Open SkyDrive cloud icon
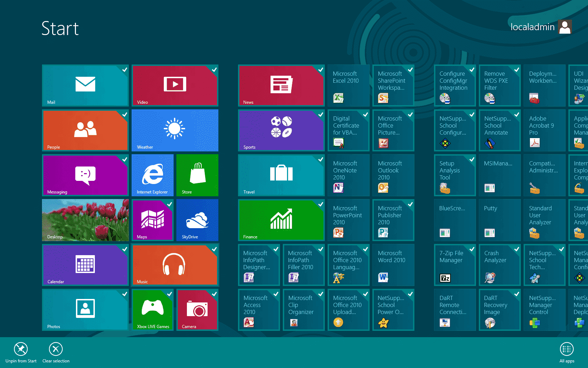This screenshot has height=368, width=588. point(197,220)
